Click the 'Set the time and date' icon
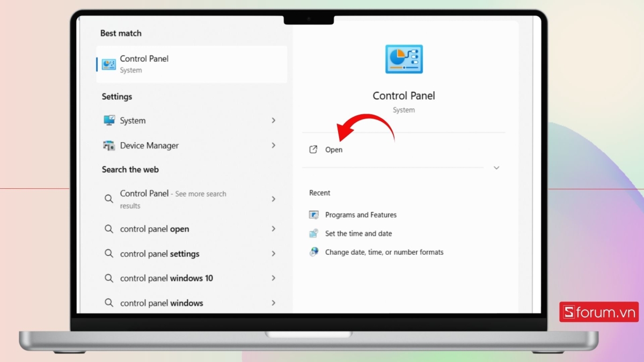 click(314, 234)
